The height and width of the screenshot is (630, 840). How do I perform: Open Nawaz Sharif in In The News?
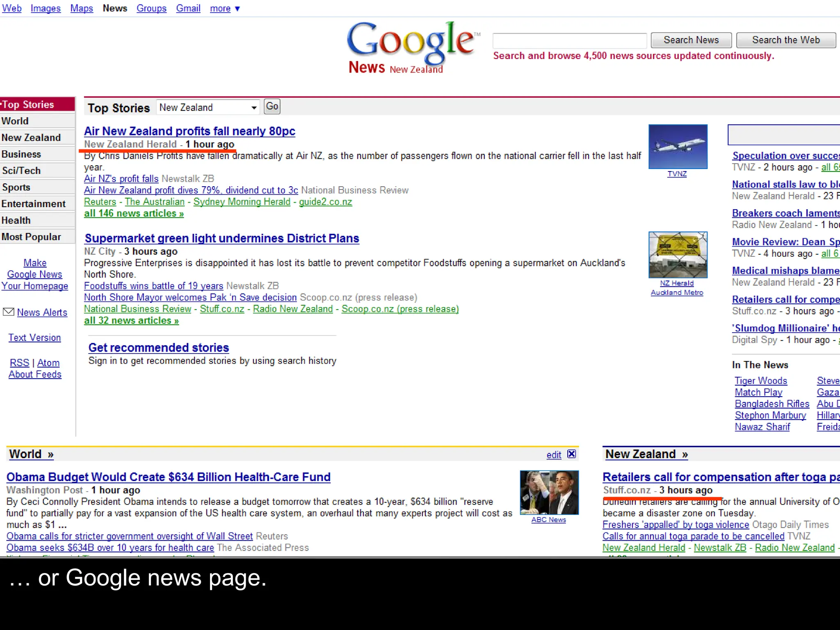(x=762, y=427)
